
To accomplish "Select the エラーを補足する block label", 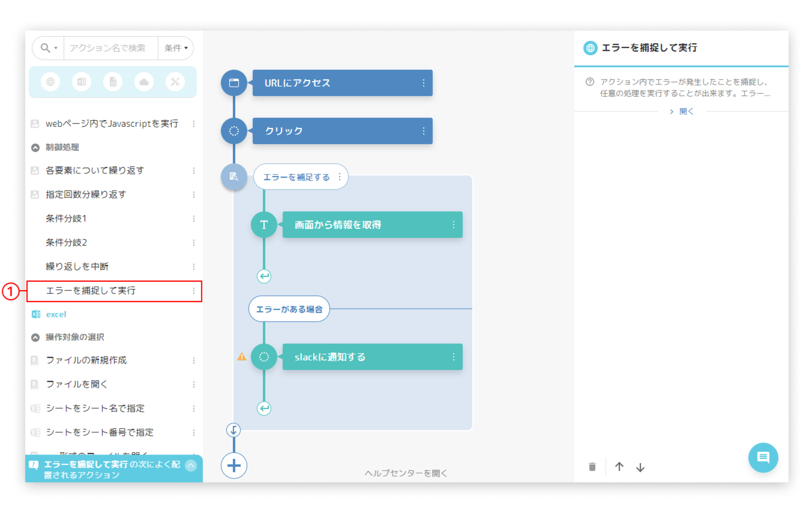I will coord(296,177).
